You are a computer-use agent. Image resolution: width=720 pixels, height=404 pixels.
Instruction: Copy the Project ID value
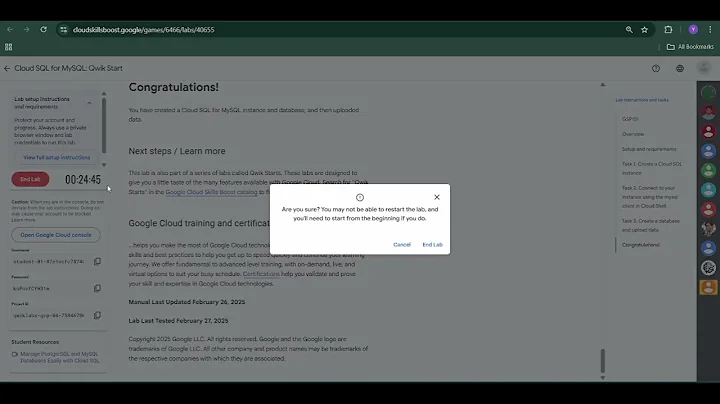pos(97,315)
